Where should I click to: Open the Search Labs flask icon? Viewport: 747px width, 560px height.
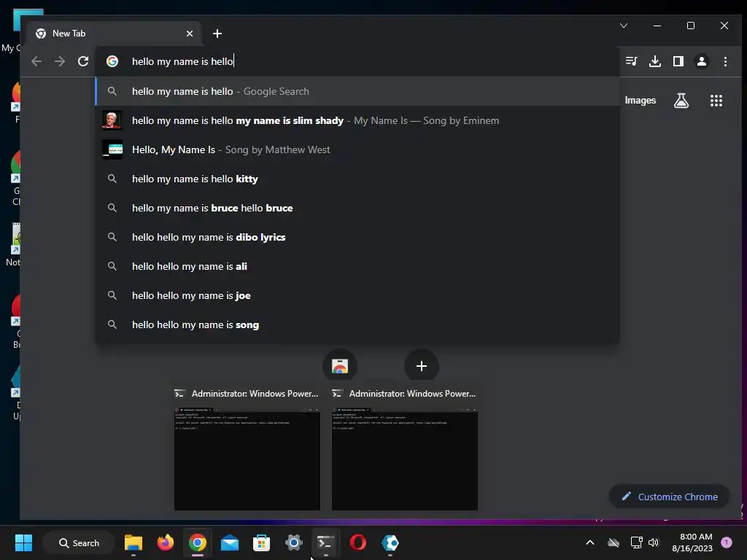click(681, 101)
